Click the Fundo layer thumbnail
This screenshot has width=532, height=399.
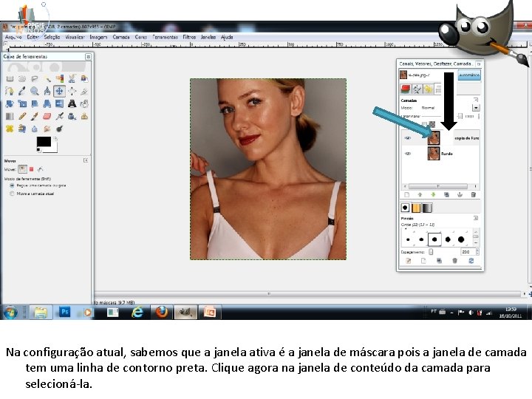[433, 154]
